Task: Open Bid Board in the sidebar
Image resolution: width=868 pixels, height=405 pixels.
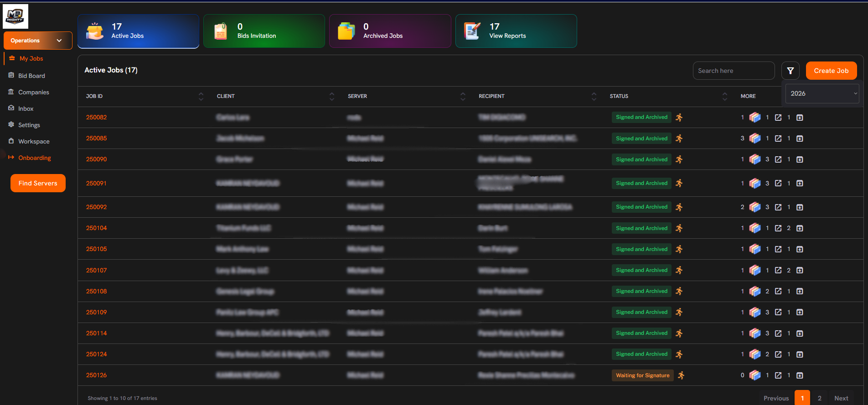Action: pos(31,76)
